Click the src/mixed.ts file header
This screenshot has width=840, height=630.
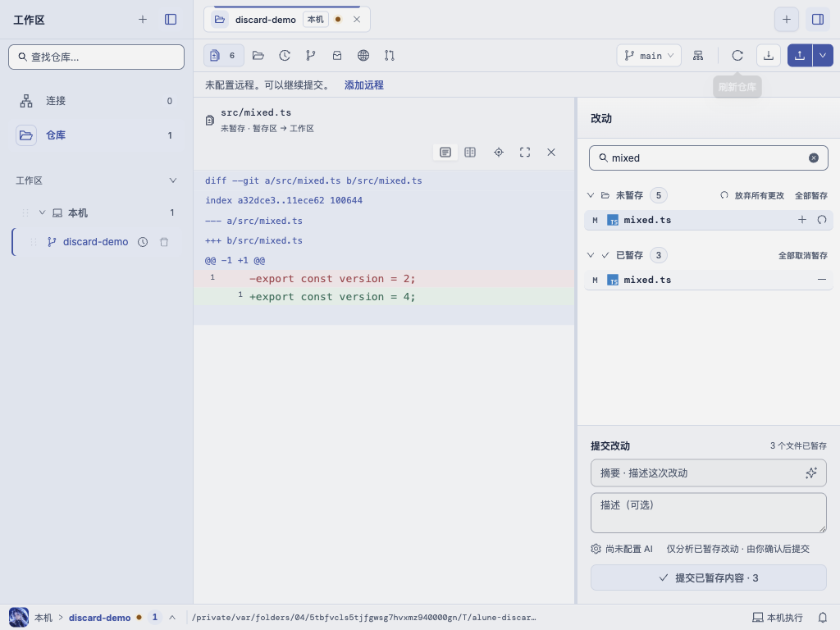pyautogui.click(x=256, y=112)
